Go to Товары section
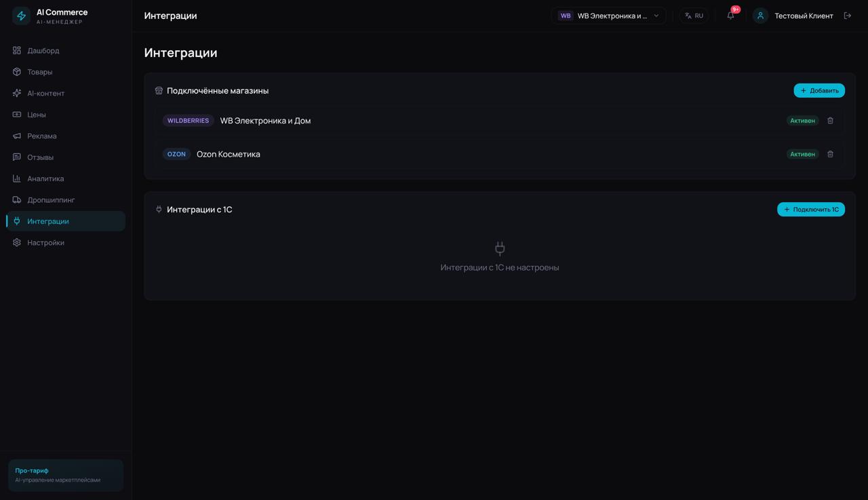This screenshot has height=500, width=868. tap(40, 72)
